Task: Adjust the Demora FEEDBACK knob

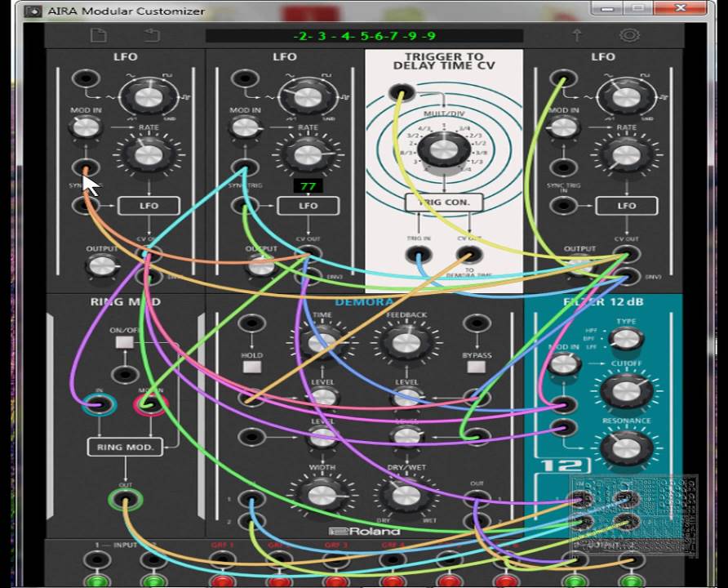Action: click(406, 342)
